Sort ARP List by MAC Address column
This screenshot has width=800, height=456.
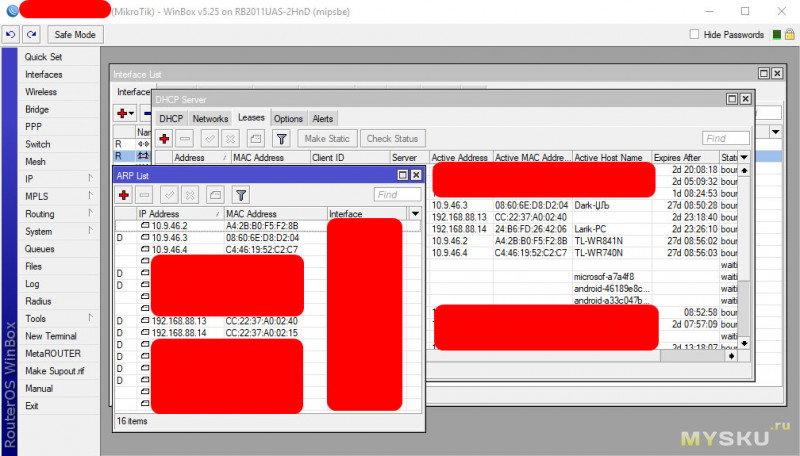coord(276,213)
